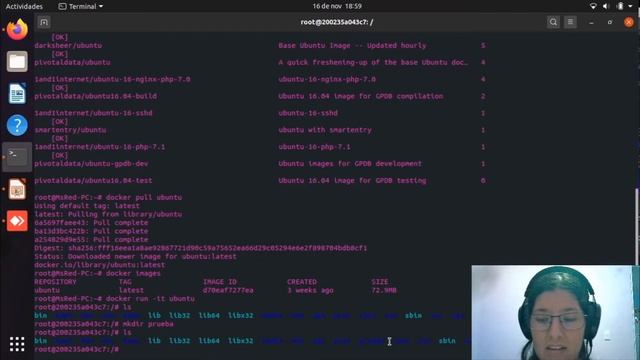Click the last empty prompt line
This screenshot has width=640, height=360.
[x=76, y=349]
